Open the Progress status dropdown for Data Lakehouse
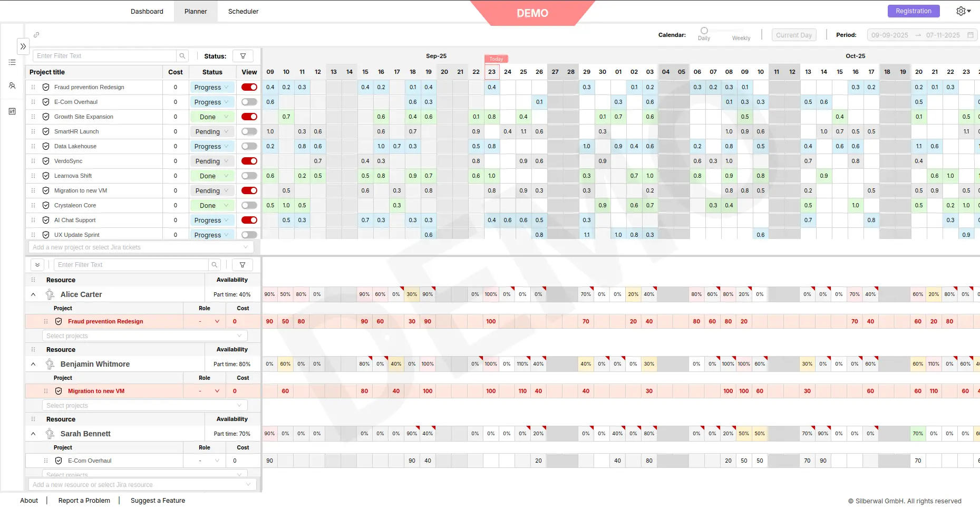 pos(212,146)
